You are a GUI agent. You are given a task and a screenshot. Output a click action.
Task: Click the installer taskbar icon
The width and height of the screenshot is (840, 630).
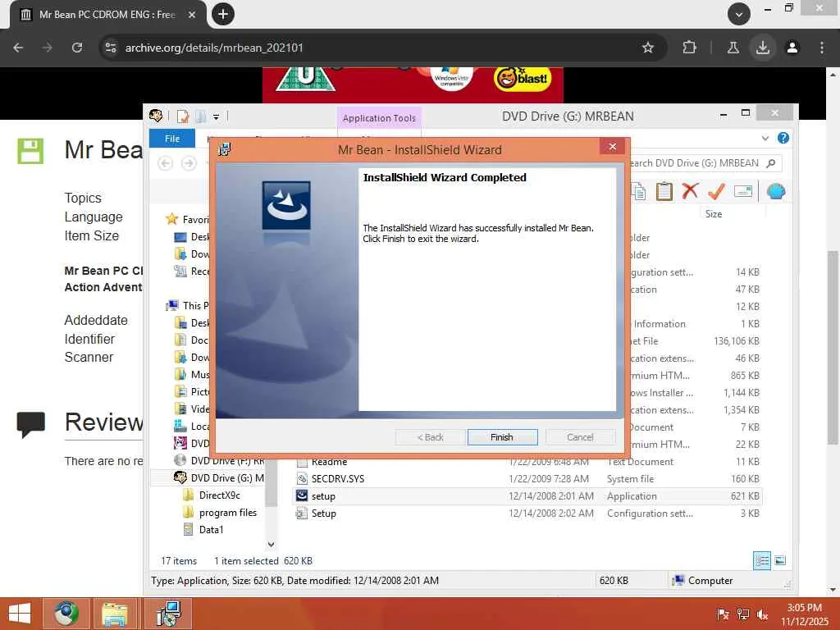(x=169, y=614)
